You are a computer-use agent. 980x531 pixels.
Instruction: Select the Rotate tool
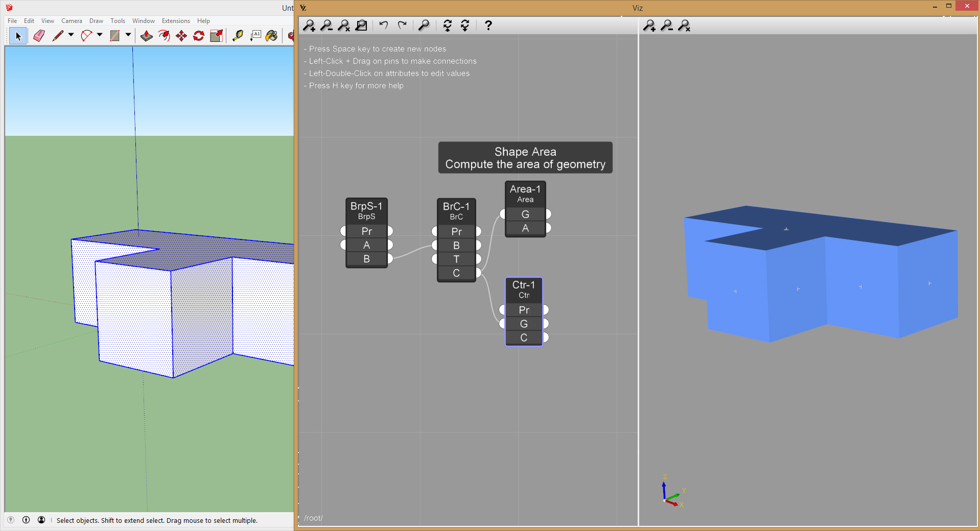pos(199,36)
